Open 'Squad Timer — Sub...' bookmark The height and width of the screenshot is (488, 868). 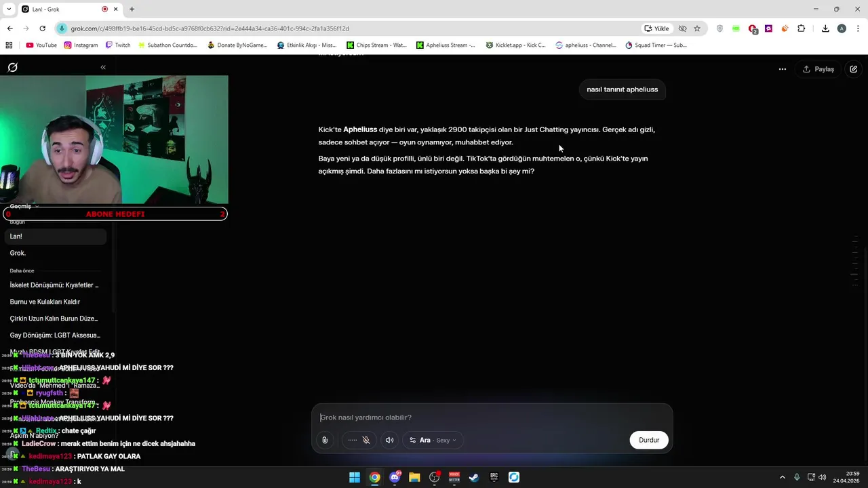click(x=656, y=45)
